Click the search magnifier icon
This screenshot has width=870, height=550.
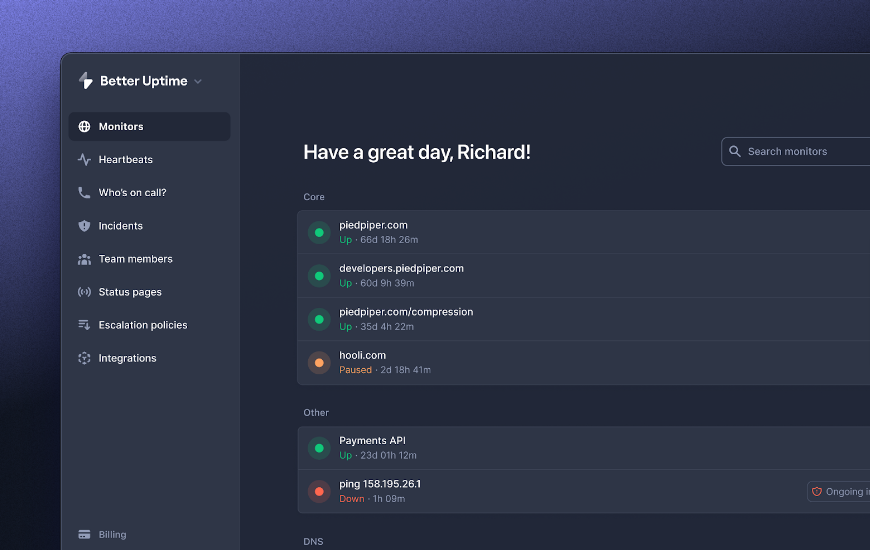(x=735, y=152)
